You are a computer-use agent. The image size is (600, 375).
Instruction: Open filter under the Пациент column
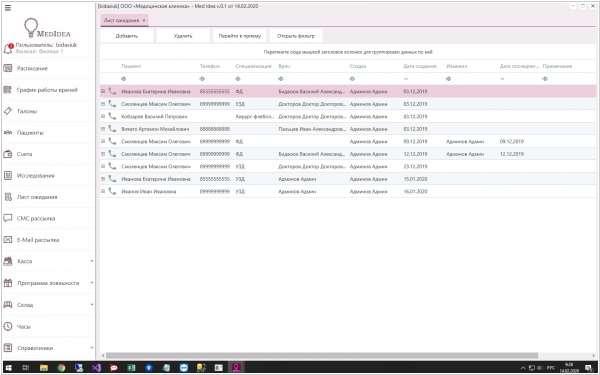coord(123,79)
